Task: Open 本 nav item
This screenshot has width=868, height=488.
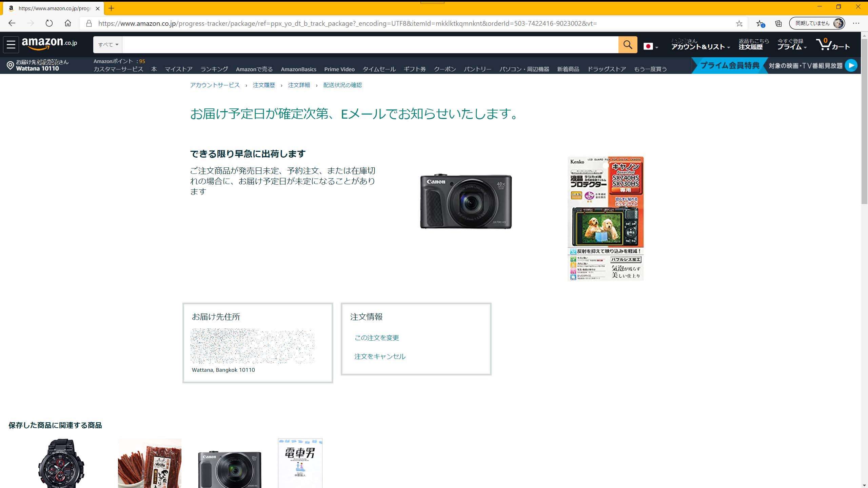Action: (154, 69)
